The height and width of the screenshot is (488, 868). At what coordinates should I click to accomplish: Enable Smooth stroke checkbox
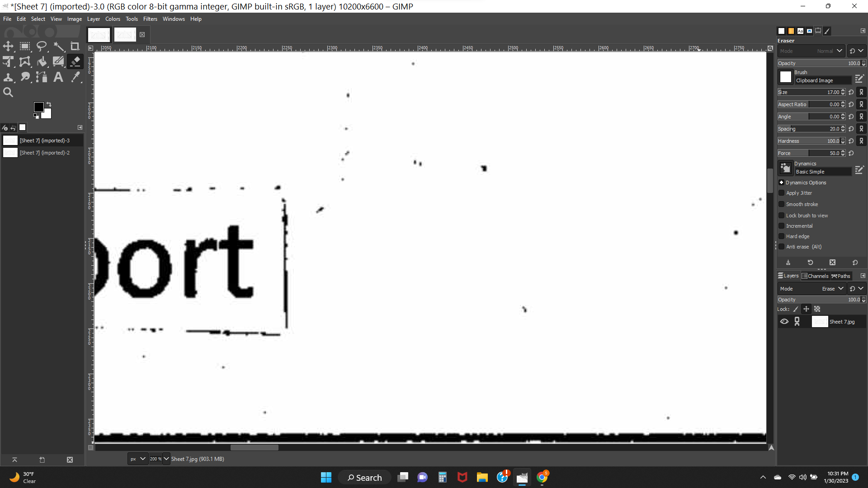781,204
